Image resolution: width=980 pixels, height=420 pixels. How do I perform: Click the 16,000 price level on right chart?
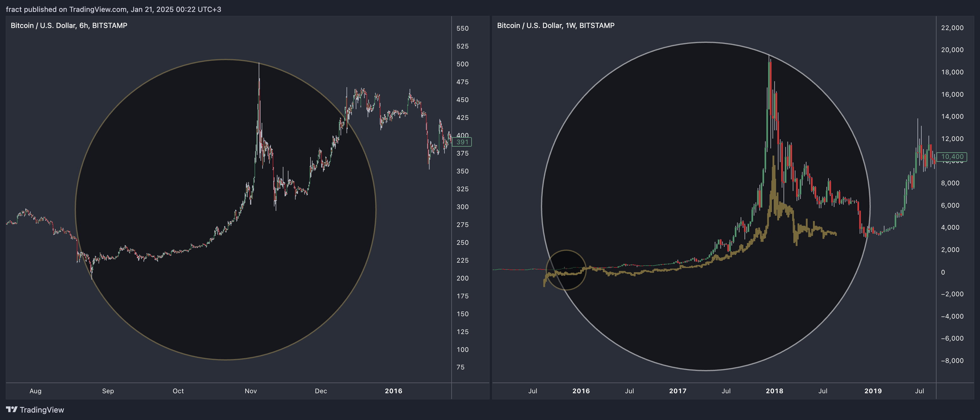pos(952,94)
